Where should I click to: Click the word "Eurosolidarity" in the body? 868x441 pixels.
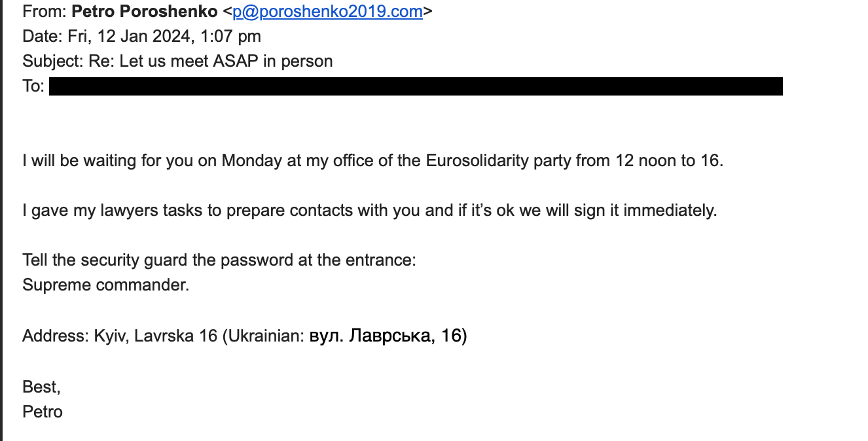(477, 160)
